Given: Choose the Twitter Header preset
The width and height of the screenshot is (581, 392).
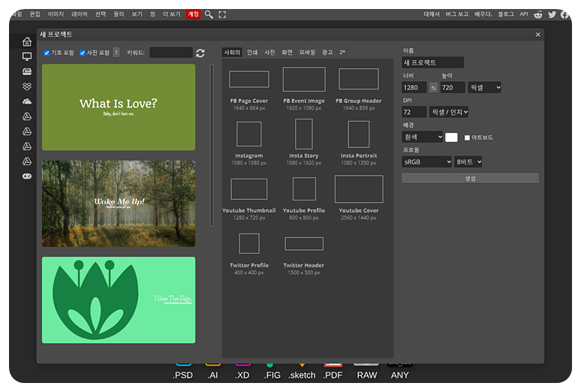Looking at the screenshot, I should pos(304,255).
